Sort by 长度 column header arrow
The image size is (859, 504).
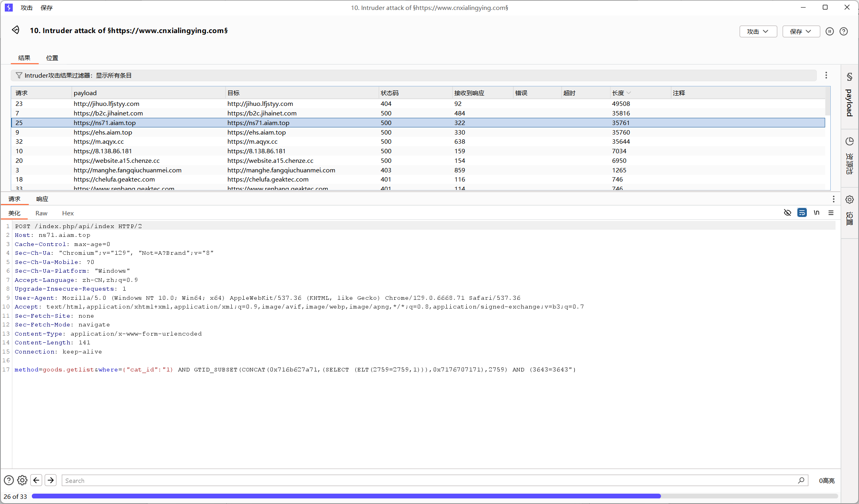point(628,93)
